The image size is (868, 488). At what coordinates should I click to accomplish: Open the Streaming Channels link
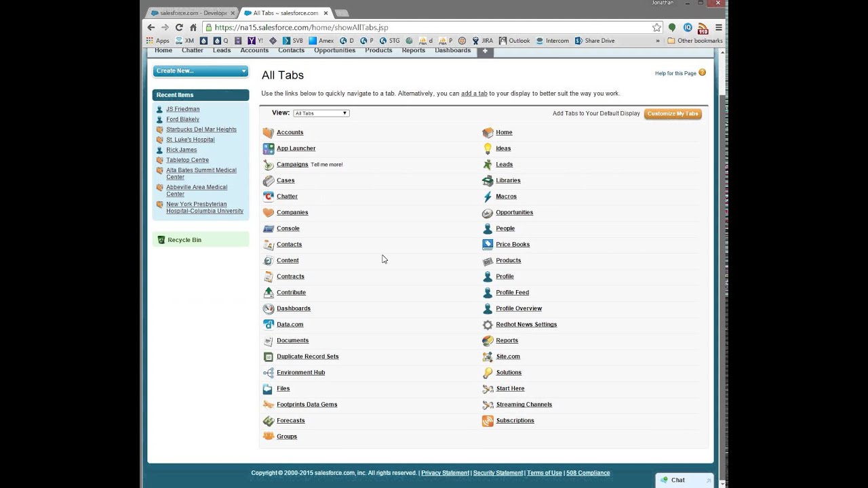tap(524, 405)
